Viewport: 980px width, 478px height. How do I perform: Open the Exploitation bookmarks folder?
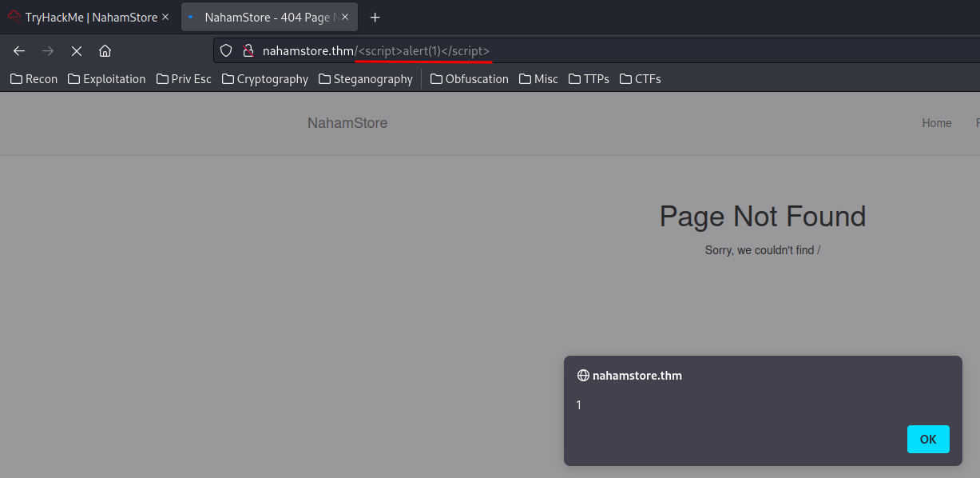coord(107,78)
